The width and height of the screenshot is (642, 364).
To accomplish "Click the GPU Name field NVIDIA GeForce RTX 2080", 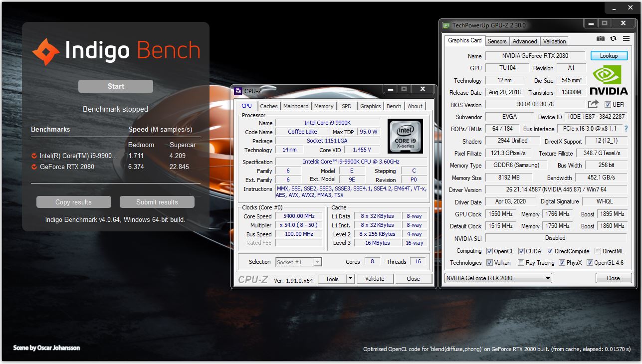I will point(536,56).
